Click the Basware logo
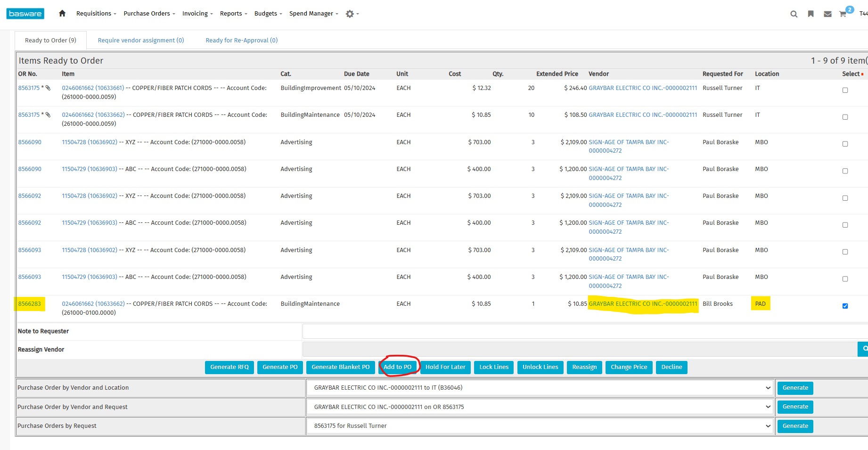The height and width of the screenshot is (450, 868). click(25, 14)
